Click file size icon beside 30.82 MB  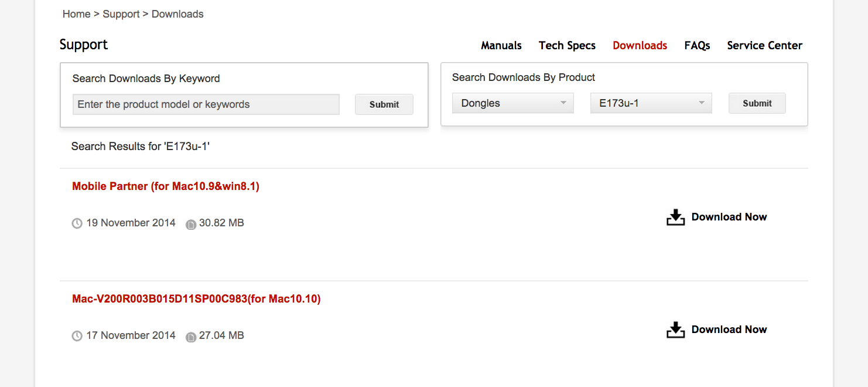(x=190, y=224)
